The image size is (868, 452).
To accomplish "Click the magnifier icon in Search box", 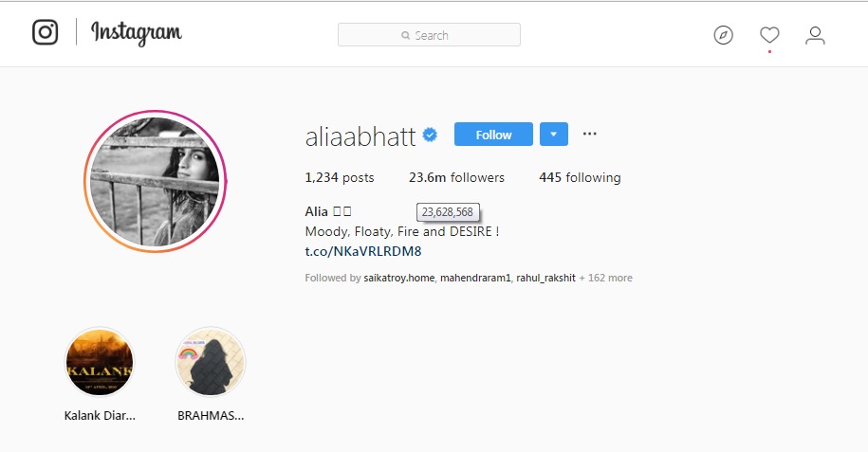I will point(406,35).
